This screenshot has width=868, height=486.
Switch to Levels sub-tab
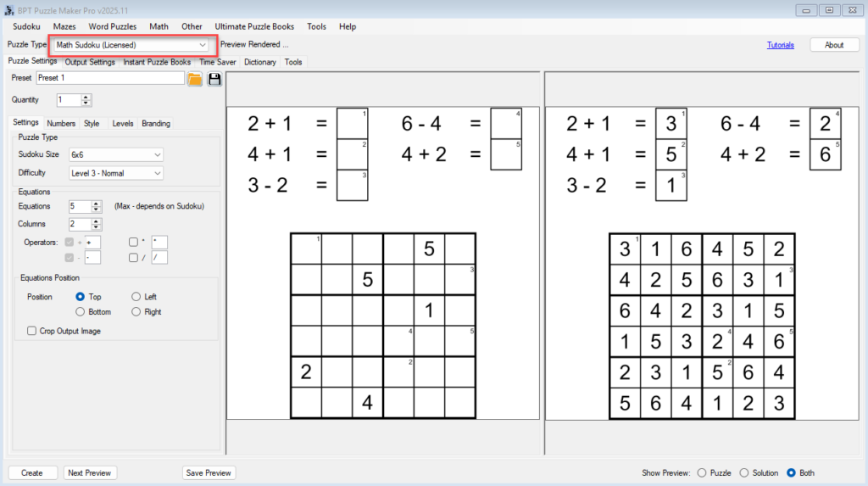123,124
